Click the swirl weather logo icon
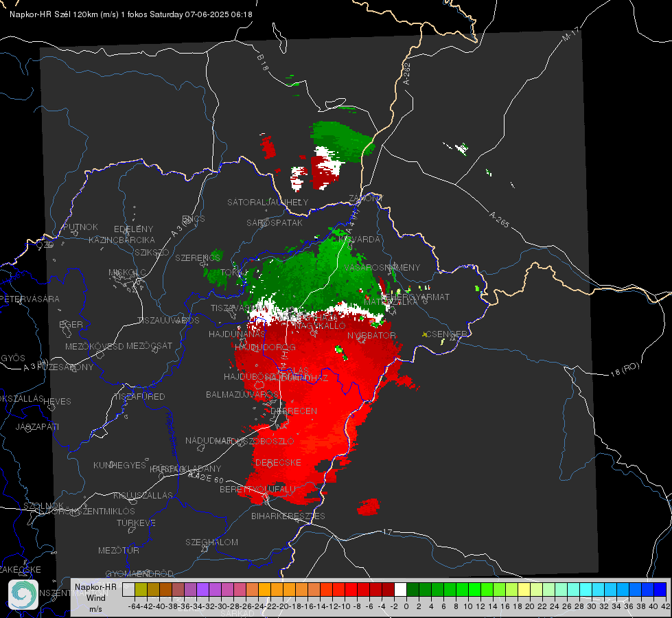Screen dimensions: 672x618 point(23,595)
